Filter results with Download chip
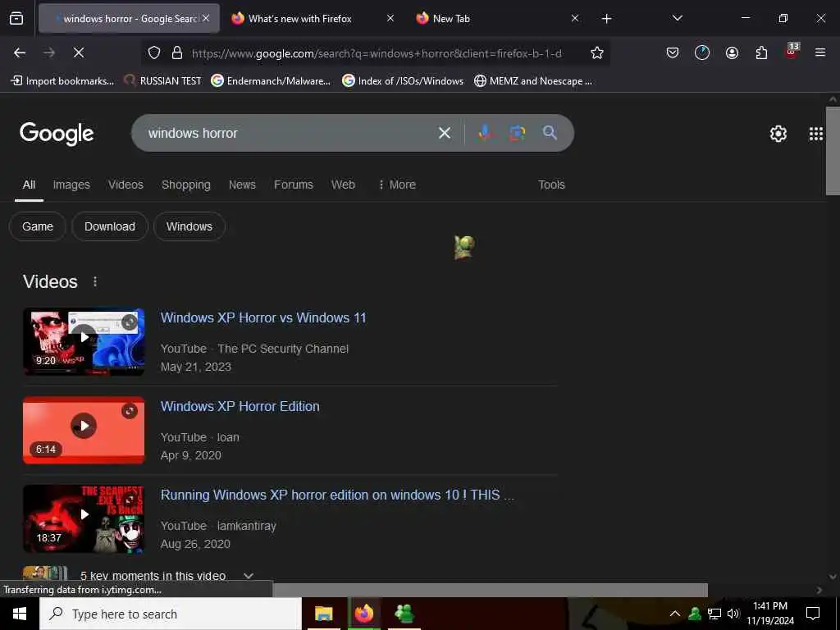Image resolution: width=840 pixels, height=630 pixels. pyautogui.click(x=110, y=226)
